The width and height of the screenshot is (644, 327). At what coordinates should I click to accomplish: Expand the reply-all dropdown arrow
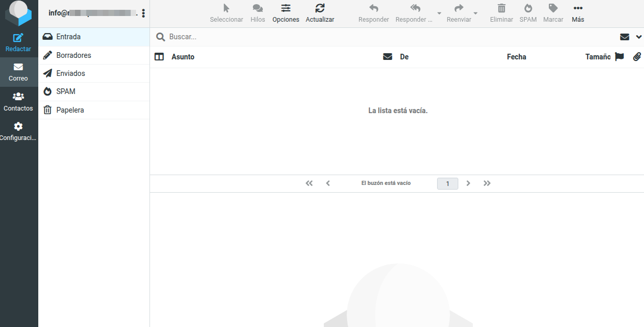[439, 13]
